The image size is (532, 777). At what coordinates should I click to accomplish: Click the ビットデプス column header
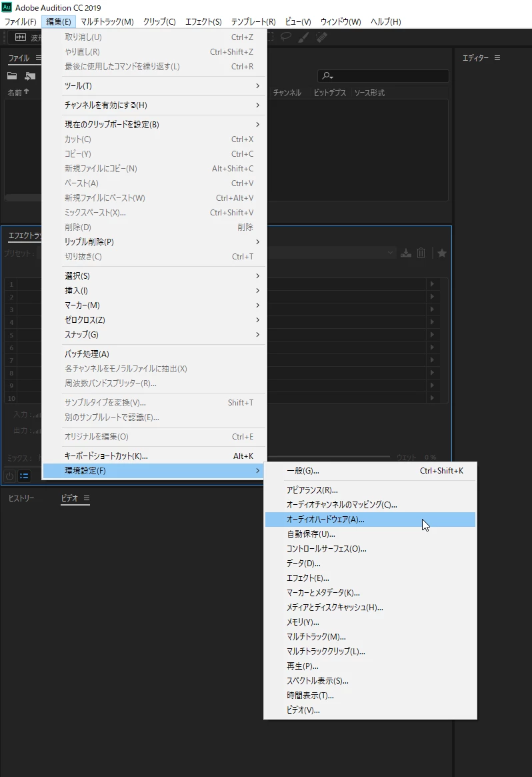tap(329, 93)
